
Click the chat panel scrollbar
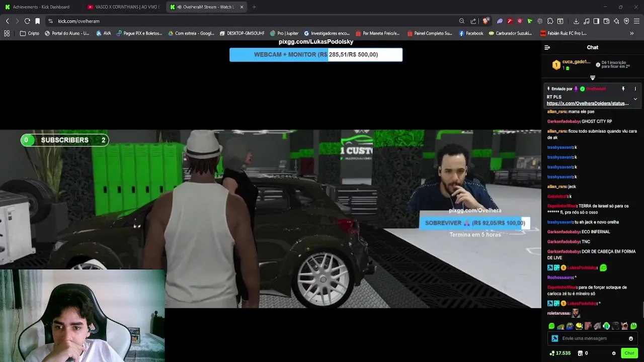click(642, 309)
